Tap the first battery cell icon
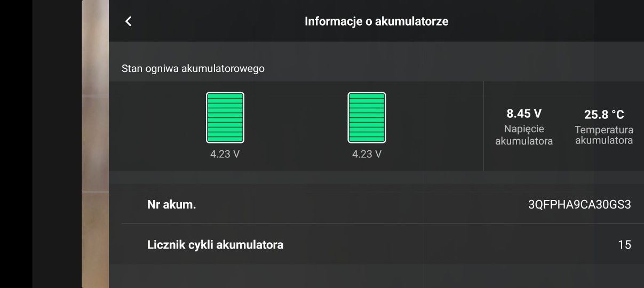The height and width of the screenshot is (288, 644). pyautogui.click(x=225, y=117)
